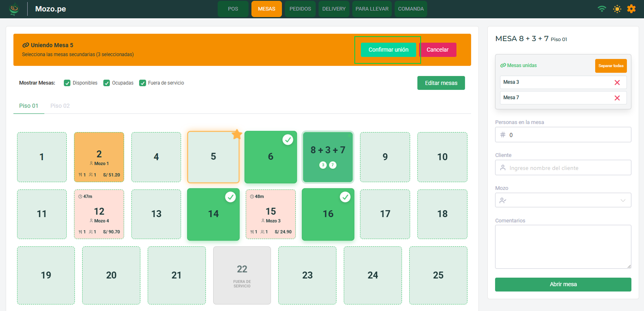Focus the Cliente name input field
Viewport: 644px width, 311px height.
(x=568, y=168)
